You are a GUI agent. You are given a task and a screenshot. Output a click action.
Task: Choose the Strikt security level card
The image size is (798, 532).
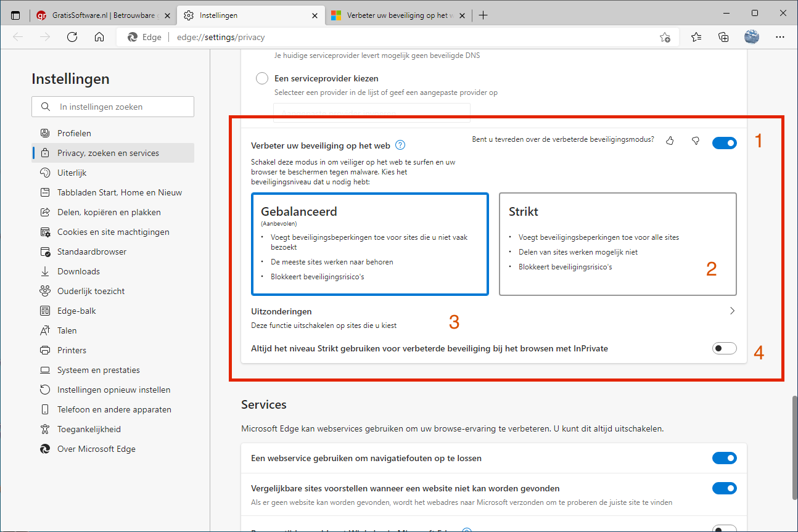coord(617,244)
